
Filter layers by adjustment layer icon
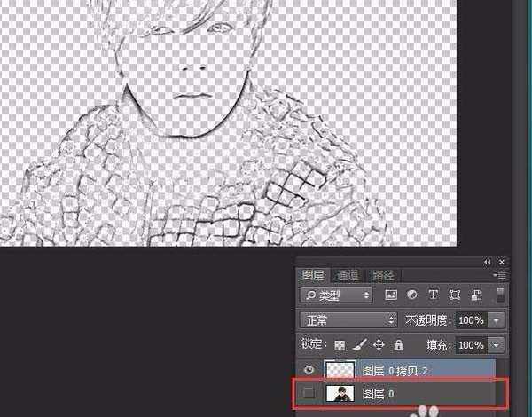click(x=412, y=295)
